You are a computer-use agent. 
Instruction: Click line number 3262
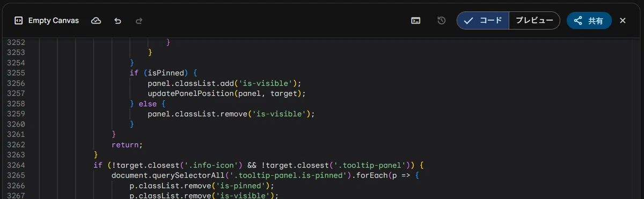[x=16, y=144]
